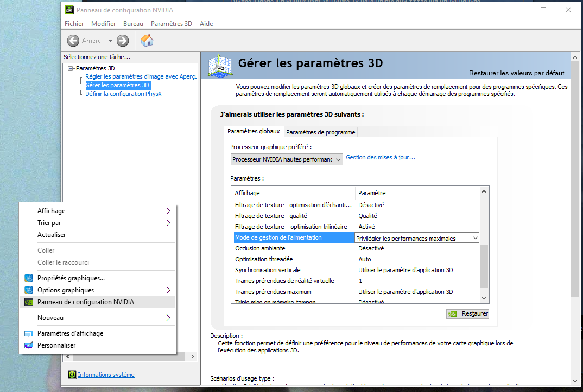The height and width of the screenshot is (392, 583).
Task: Click the NVIDIA icon in context menu
Action: [x=29, y=302]
